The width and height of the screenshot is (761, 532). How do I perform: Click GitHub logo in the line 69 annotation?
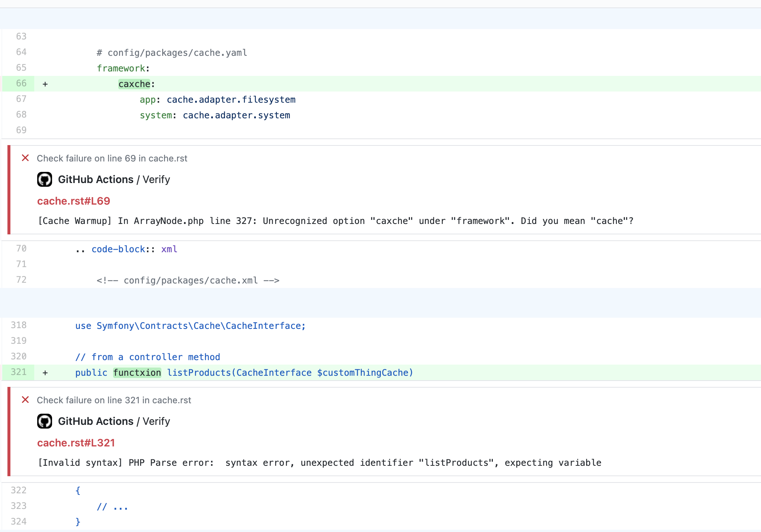pos(45,179)
